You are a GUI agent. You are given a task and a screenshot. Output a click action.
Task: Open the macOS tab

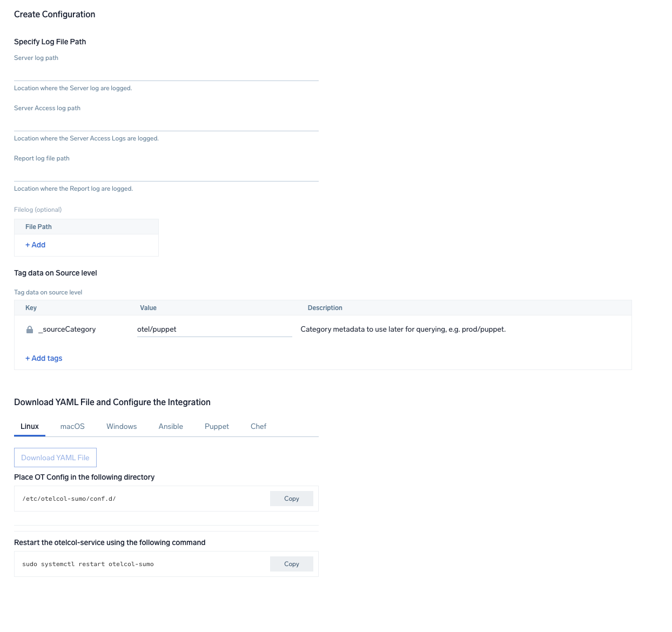click(x=72, y=426)
